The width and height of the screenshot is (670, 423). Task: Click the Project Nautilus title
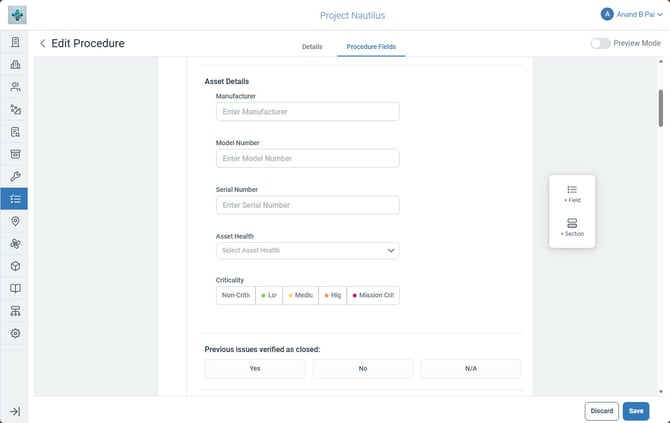(x=353, y=15)
